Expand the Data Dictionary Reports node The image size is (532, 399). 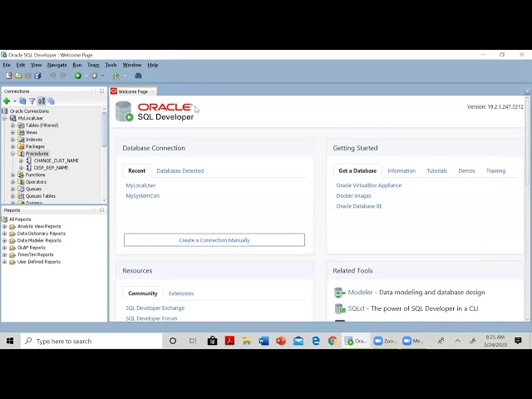tap(5, 234)
